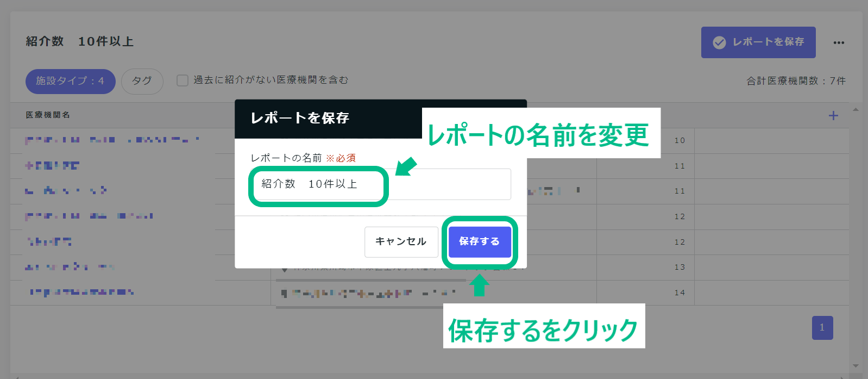The width and height of the screenshot is (868, 379).
Task: Click the キャンセル button in dialog
Action: (401, 241)
